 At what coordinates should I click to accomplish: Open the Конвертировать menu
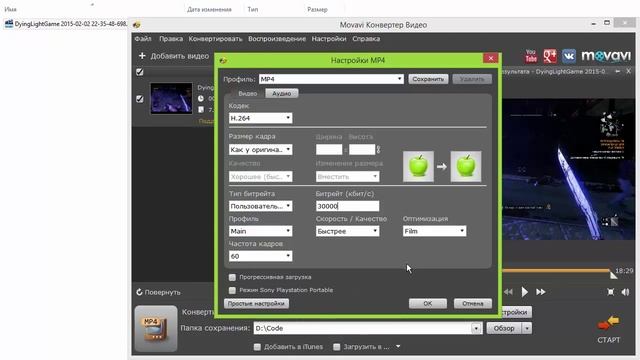tap(216, 39)
